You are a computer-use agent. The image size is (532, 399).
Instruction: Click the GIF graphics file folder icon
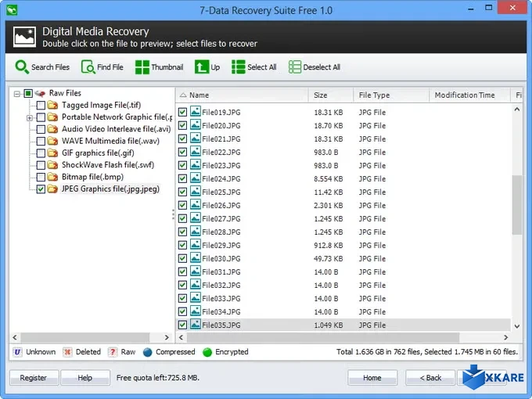tap(52, 153)
